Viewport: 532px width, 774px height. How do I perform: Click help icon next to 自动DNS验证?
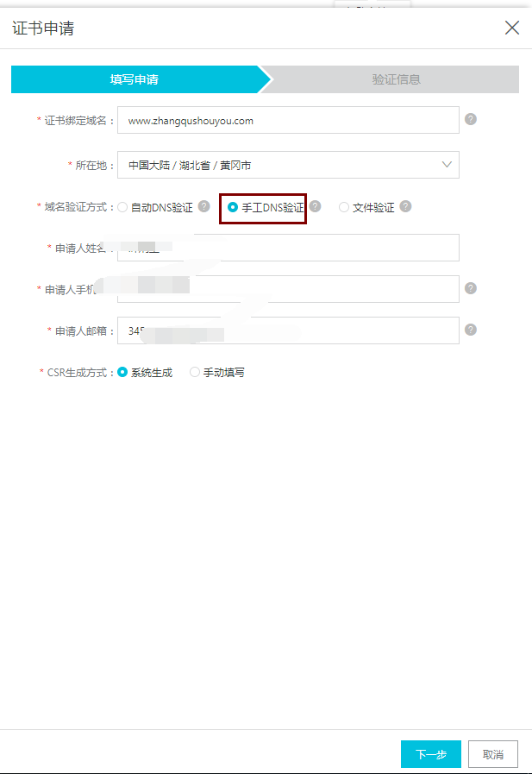click(x=204, y=206)
